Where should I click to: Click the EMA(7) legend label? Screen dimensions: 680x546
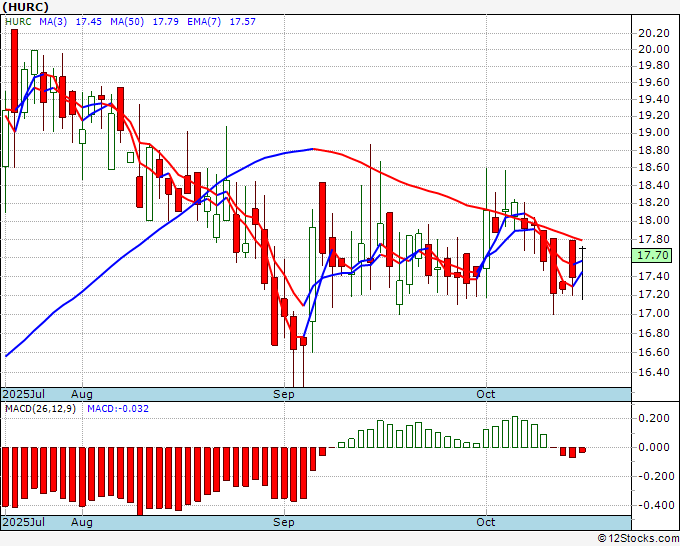(204, 22)
